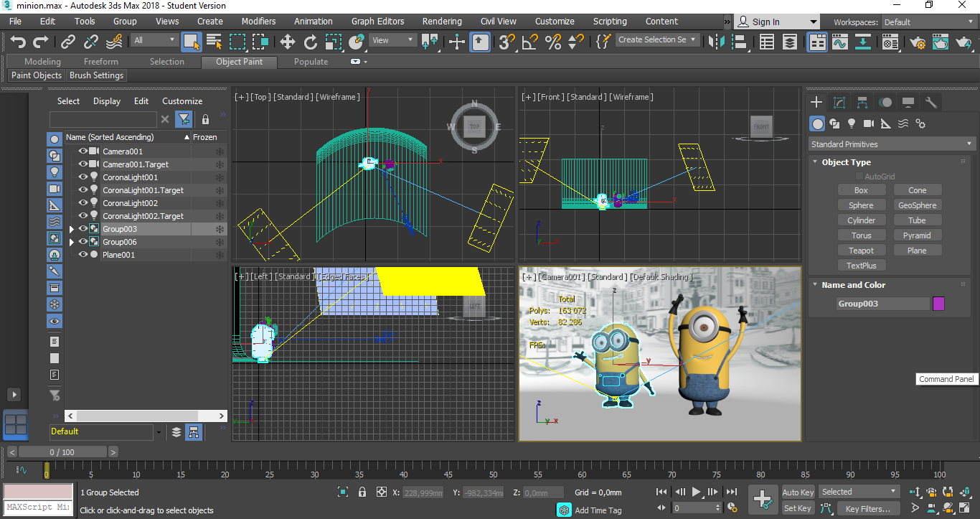This screenshot has width=980, height=519.
Task: Click the Lights category icon
Action: (x=852, y=123)
